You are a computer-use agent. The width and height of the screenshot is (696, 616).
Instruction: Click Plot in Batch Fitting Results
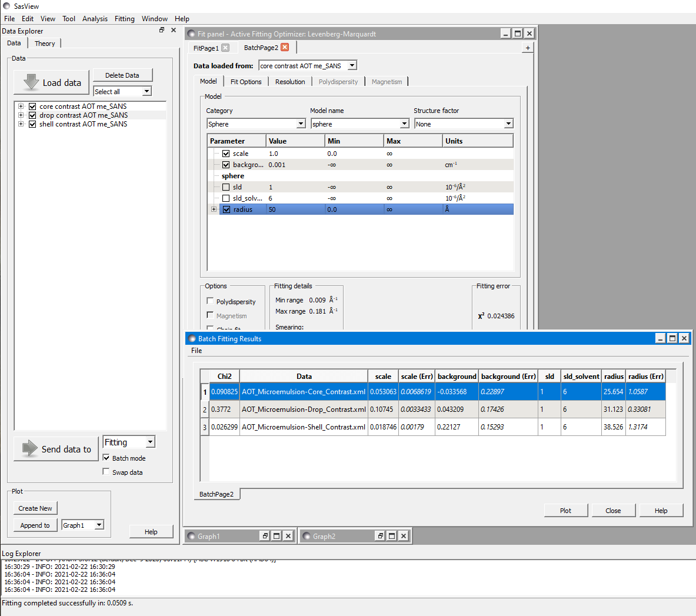click(565, 510)
